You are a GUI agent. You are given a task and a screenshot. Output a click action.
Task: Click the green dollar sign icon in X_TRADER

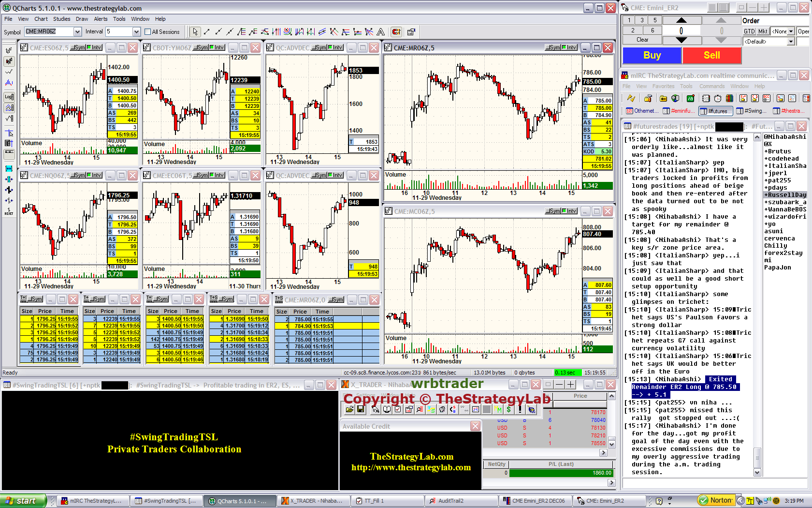tap(508, 409)
